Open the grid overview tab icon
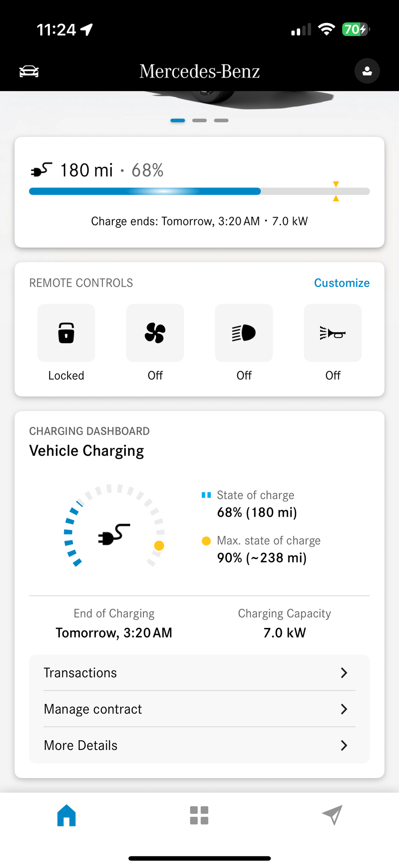399x868 pixels. (199, 815)
